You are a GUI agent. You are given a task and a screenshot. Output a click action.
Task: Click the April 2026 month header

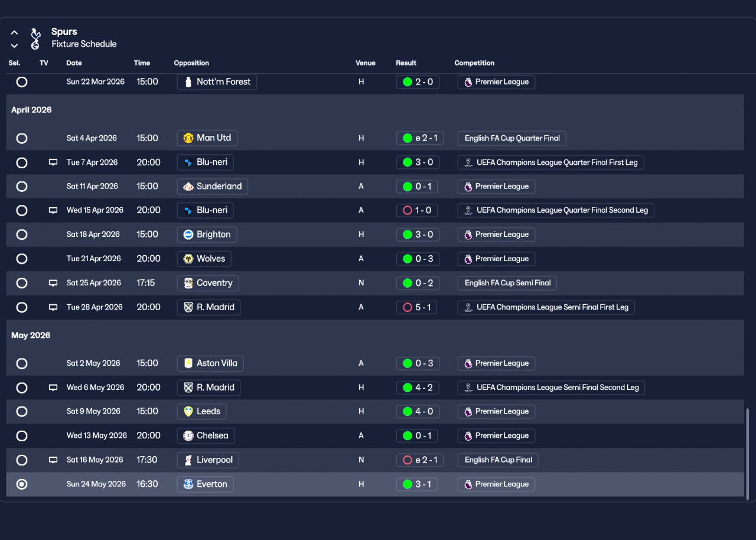pos(31,110)
